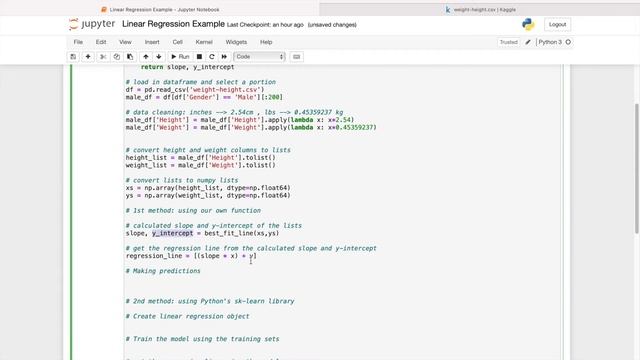This screenshot has height=360, width=640.
Task: Click the Python 3 kernel name
Action: click(550, 42)
